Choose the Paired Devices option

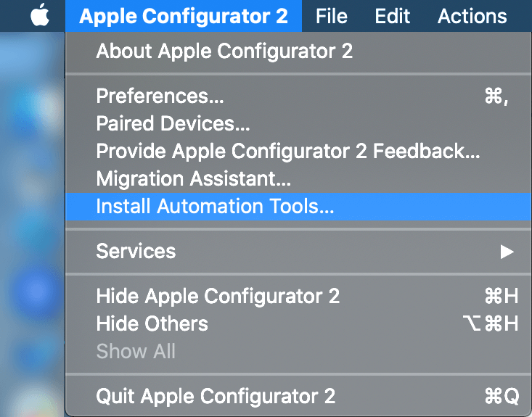(x=173, y=124)
